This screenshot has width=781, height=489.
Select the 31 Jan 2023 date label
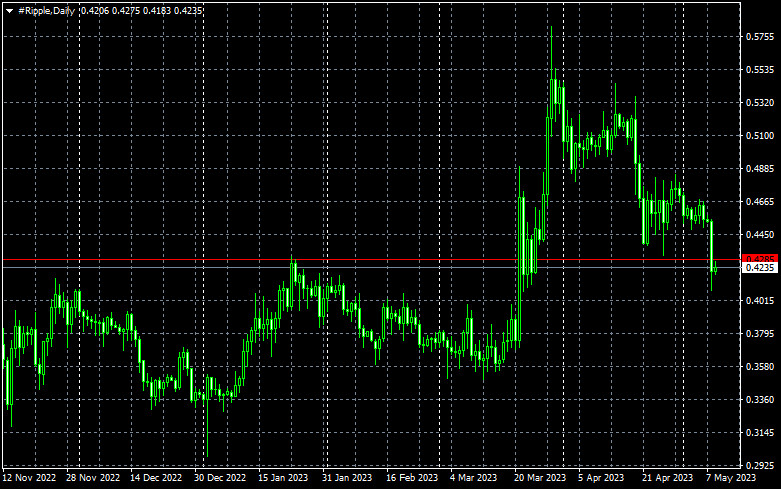[347, 478]
